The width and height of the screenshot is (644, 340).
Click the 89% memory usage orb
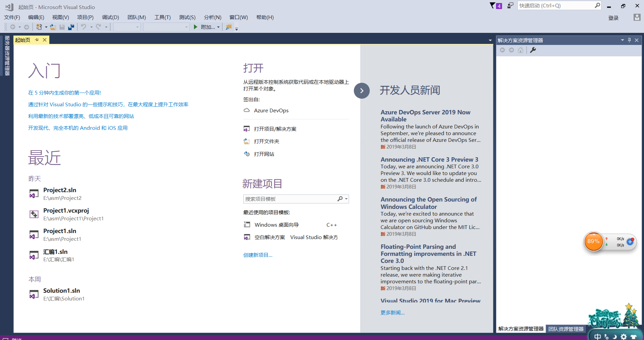593,241
